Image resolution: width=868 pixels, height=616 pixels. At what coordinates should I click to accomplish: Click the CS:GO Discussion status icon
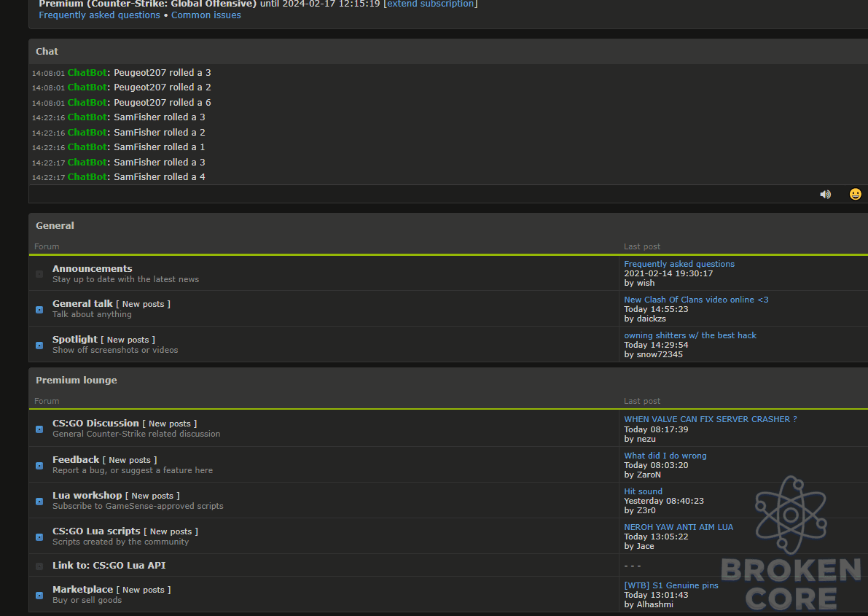[x=39, y=429]
